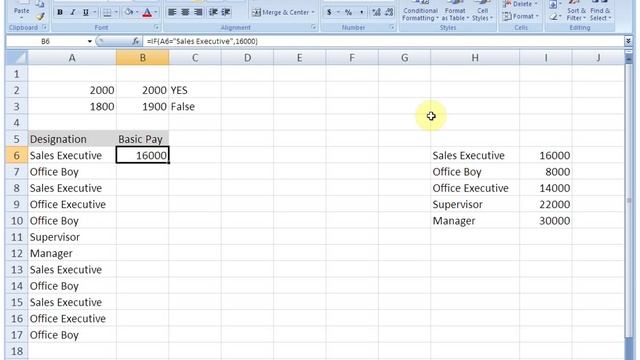Open the Sort & Filter menu

coord(576,11)
